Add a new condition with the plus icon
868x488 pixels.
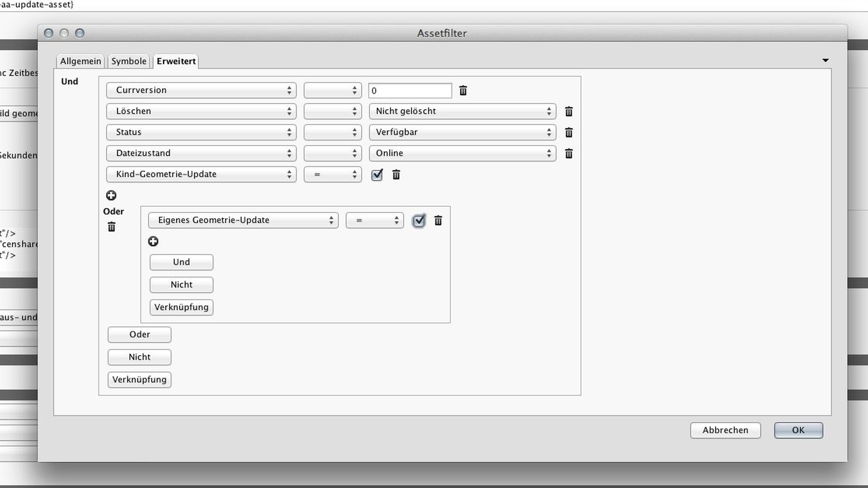pyautogui.click(x=111, y=195)
